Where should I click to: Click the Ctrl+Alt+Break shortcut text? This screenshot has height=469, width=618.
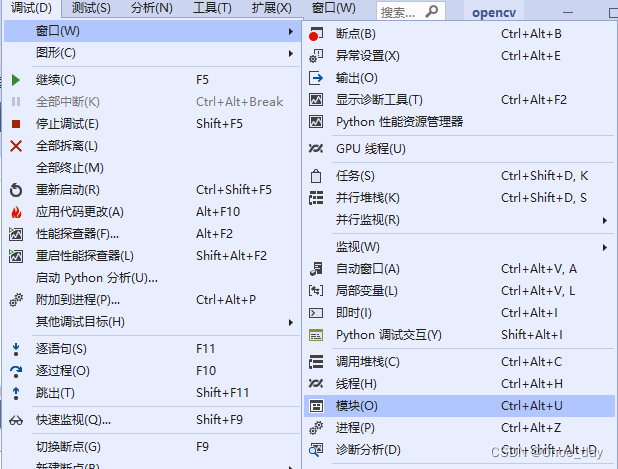coord(240,102)
